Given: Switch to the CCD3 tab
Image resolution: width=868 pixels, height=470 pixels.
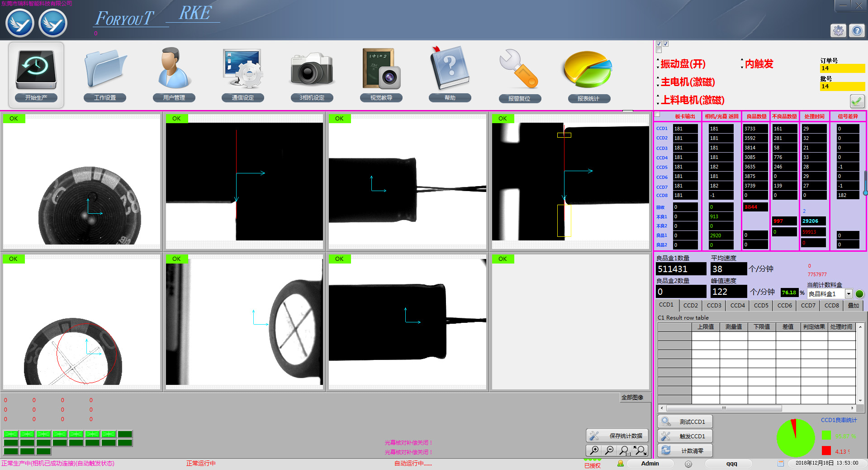Looking at the screenshot, I should point(714,306).
